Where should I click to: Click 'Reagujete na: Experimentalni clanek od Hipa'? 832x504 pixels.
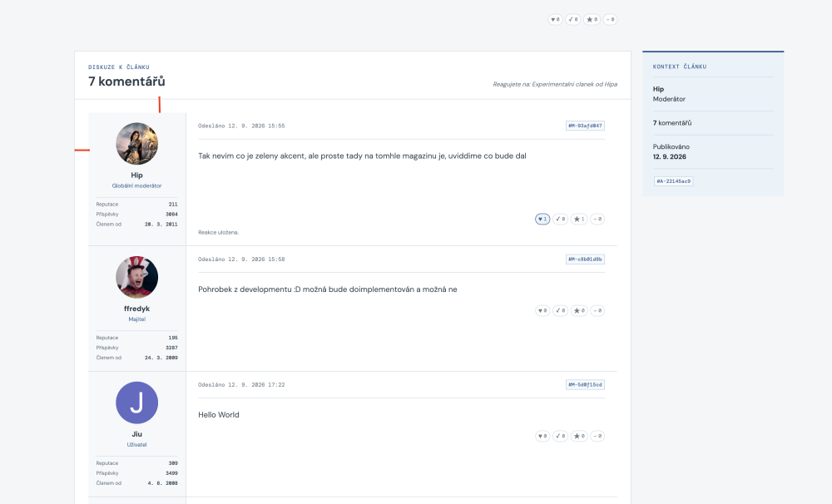coord(555,84)
